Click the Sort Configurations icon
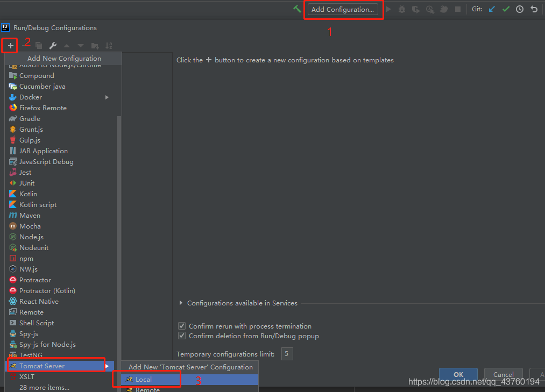This screenshot has height=392, width=545. tap(109, 46)
